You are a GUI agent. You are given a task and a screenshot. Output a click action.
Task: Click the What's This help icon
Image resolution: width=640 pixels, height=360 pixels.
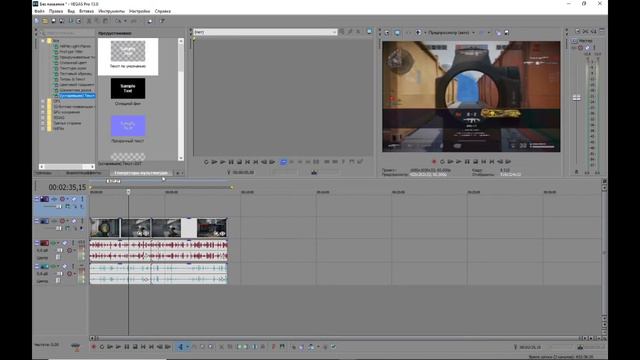pos(162,21)
